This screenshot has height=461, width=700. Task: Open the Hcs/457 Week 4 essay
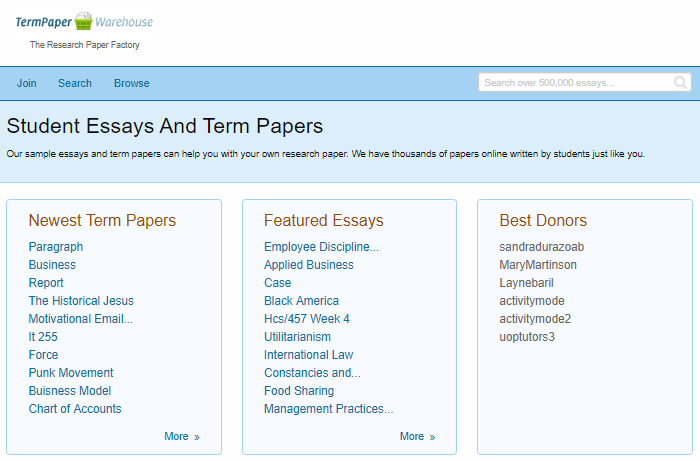(x=307, y=319)
